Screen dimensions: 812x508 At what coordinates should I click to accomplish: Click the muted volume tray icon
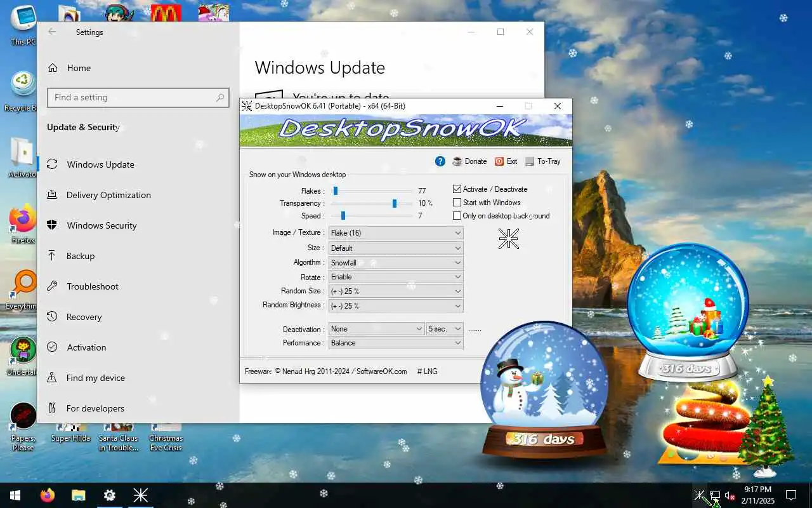point(730,495)
